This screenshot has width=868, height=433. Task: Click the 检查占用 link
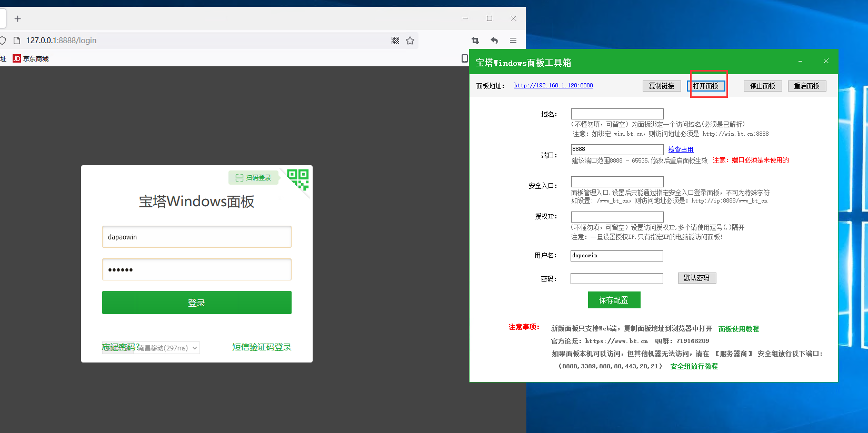[x=681, y=149]
